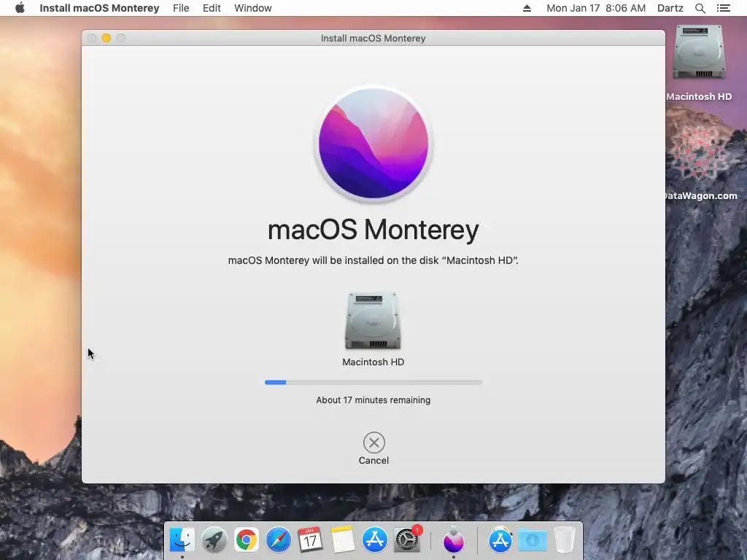Click the installer window title bar text
747x560 pixels.
click(373, 38)
